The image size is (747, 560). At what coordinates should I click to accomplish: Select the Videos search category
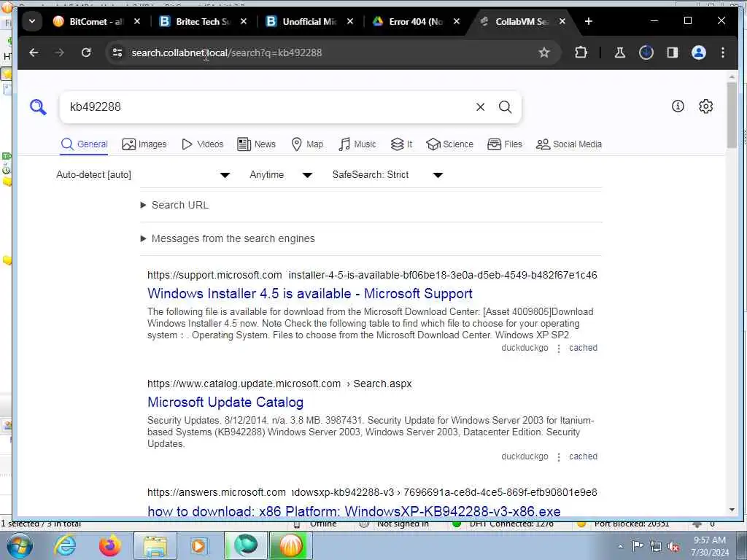click(x=203, y=144)
